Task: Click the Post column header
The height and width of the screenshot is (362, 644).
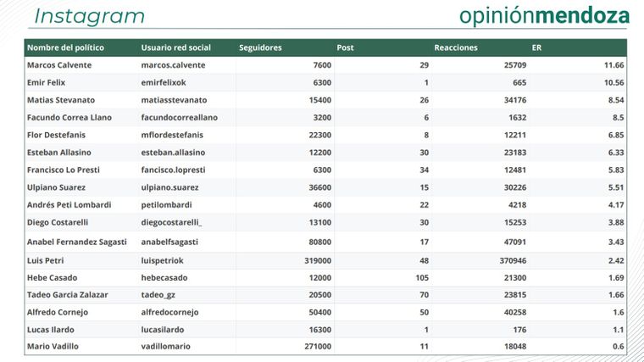Action: coord(345,47)
